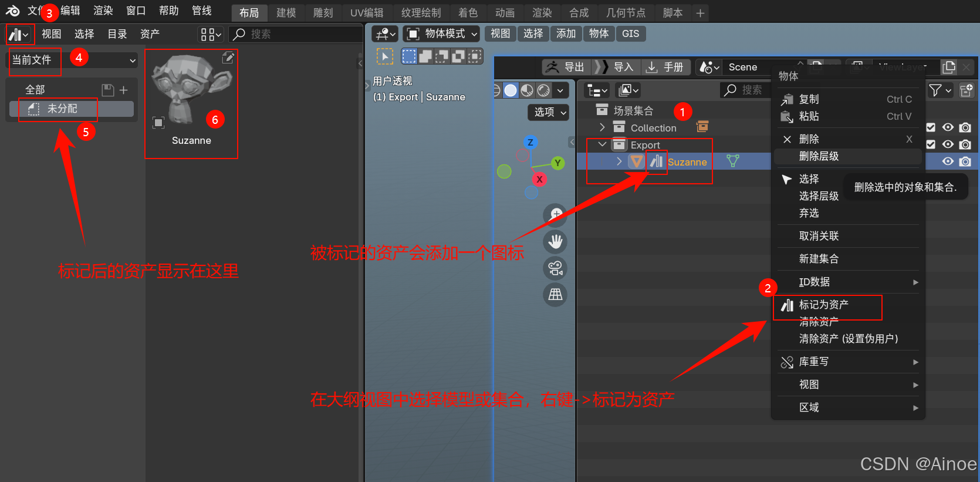Select the Suzanne asset thumbnail

[x=191, y=100]
